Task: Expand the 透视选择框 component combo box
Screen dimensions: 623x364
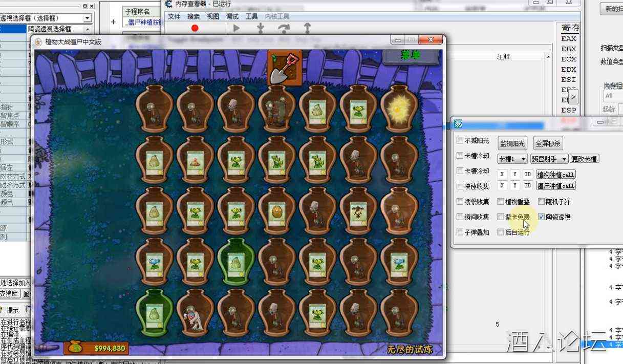Action: (88, 18)
